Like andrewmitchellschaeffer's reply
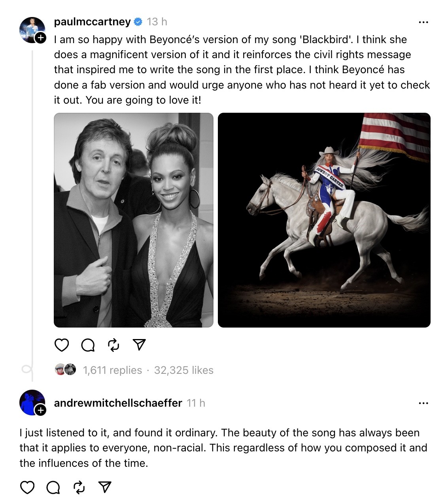 coord(27,487)
